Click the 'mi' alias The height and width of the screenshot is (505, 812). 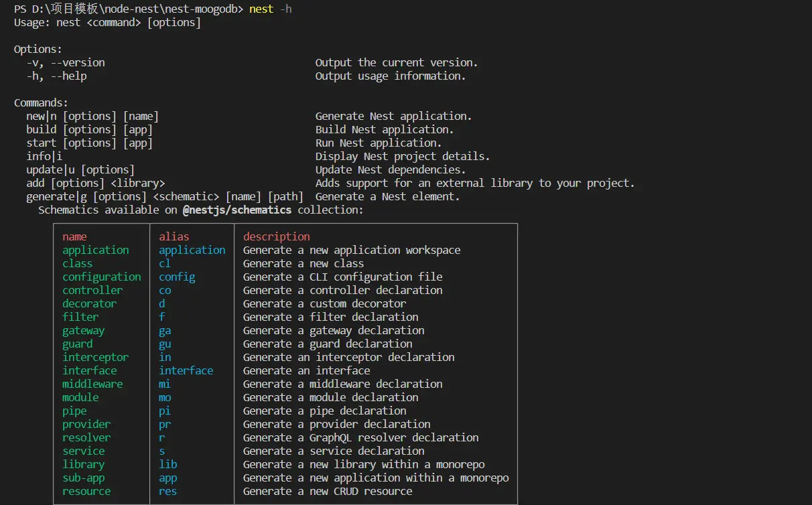pos(165,384)
